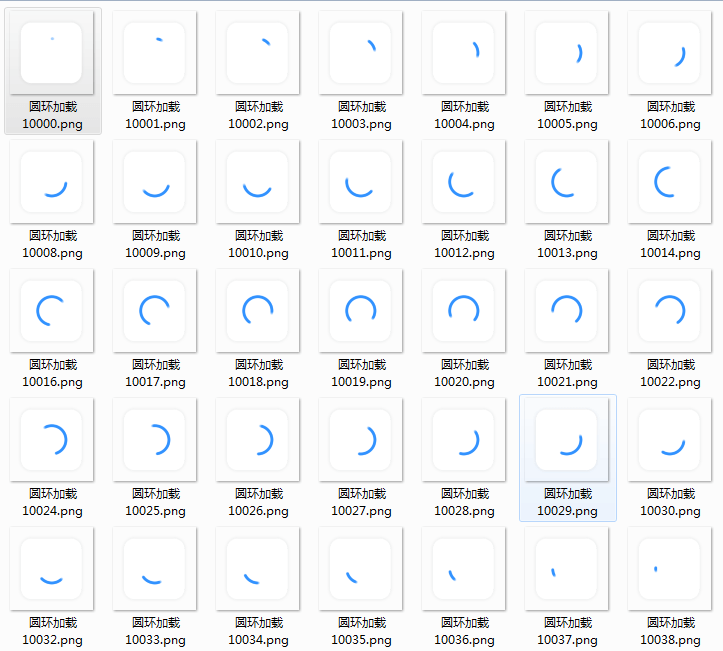Viewport: 723px width, 651px height.
Task: Select file 圆环加载10010.png
Action: (x=258, y=181)
